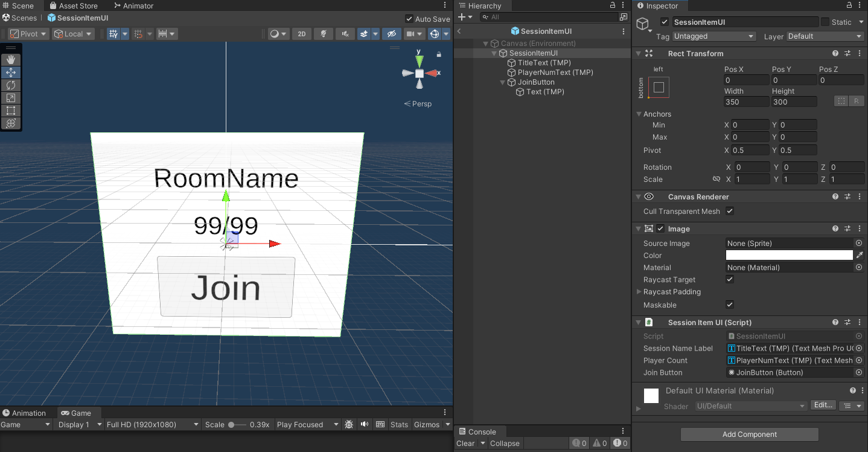
Task: Toggle Console Collapse button
Action: coord(505,444)
